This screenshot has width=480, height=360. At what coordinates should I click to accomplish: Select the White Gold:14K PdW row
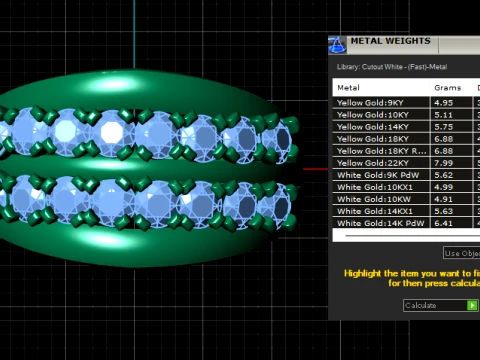pos(406,223)
